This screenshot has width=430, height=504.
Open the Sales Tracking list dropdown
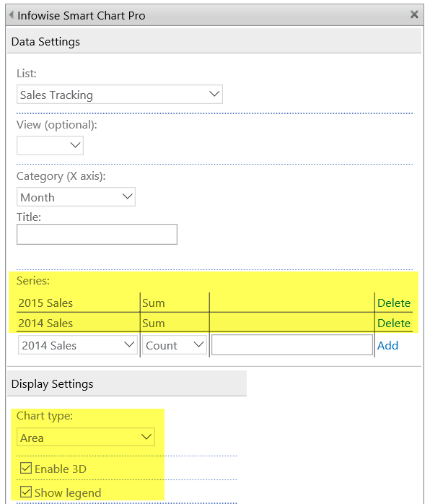pos(120,95)
